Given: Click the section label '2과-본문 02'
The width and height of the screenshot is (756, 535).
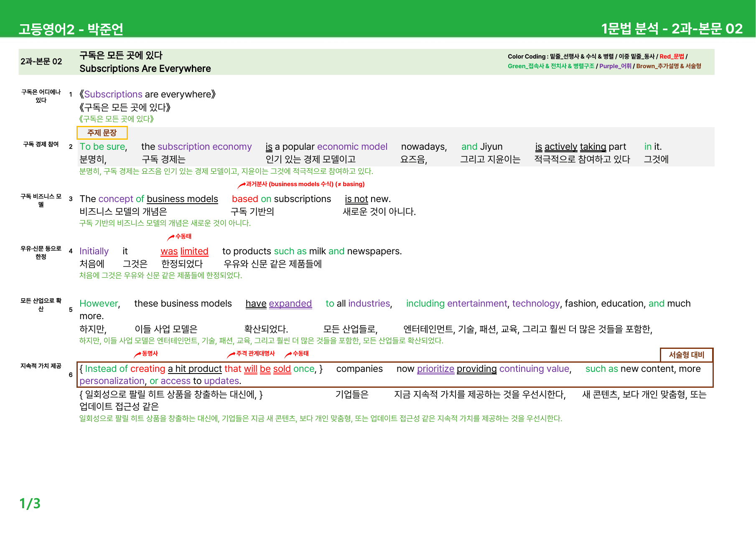Looking at the screenshot, I should click(x=41, y=61).
